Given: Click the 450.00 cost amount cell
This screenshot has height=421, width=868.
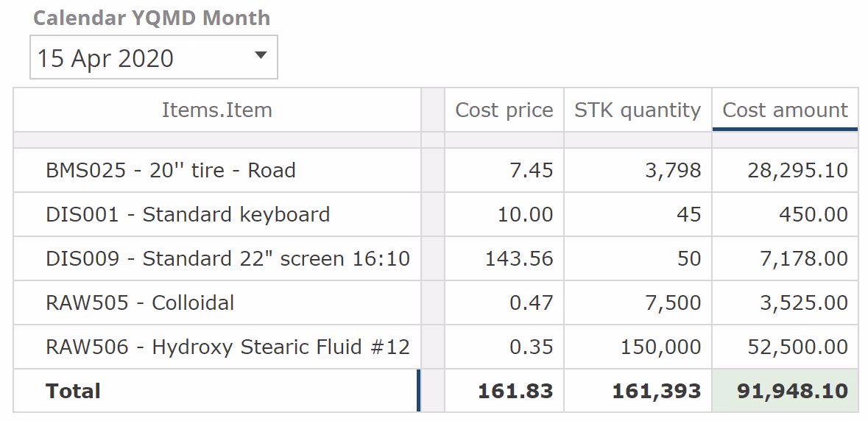Looking at the screenshot, I should coord(814,215).
